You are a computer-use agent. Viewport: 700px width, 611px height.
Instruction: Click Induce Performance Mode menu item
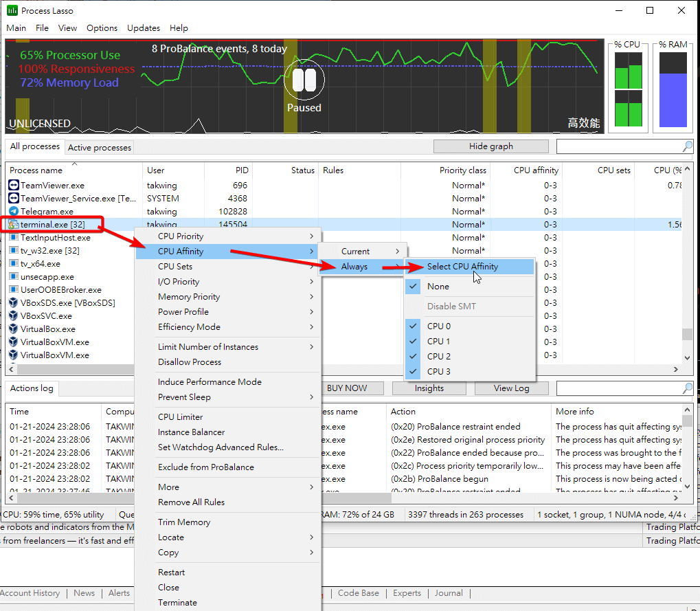pos(228,382)
